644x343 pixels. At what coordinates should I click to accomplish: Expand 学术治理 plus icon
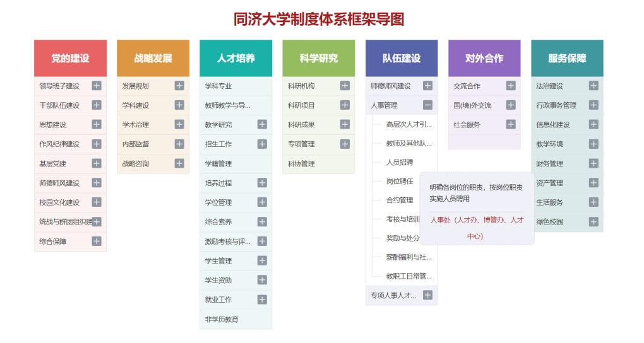[179, 124]
